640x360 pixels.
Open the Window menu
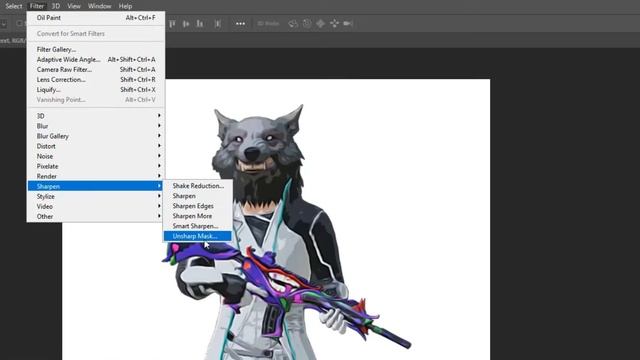tap(100, 6)
